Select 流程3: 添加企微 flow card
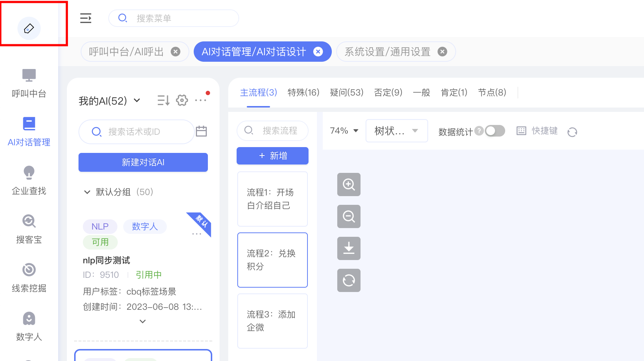This screenshot has height=361, width=644. [273, 321]
